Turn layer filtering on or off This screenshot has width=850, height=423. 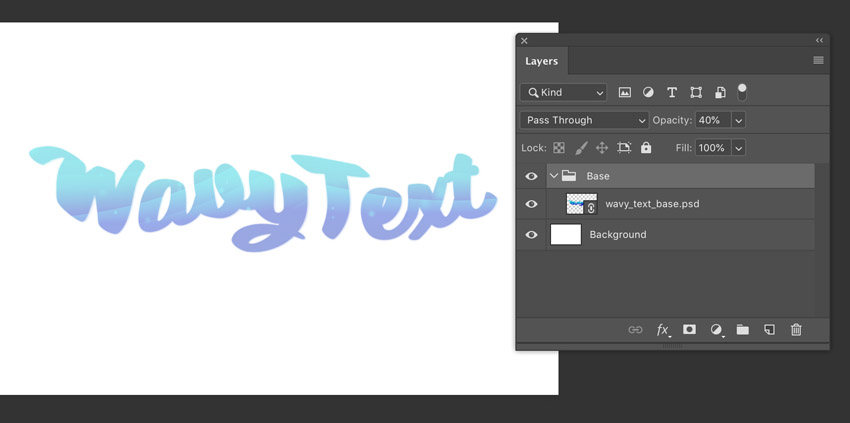[x=742, y=92]
